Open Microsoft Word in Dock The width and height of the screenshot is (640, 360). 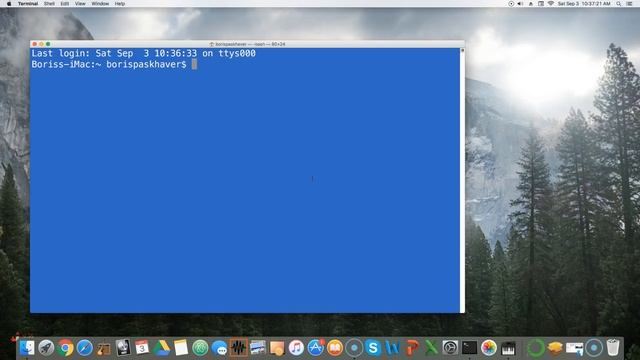392,348
